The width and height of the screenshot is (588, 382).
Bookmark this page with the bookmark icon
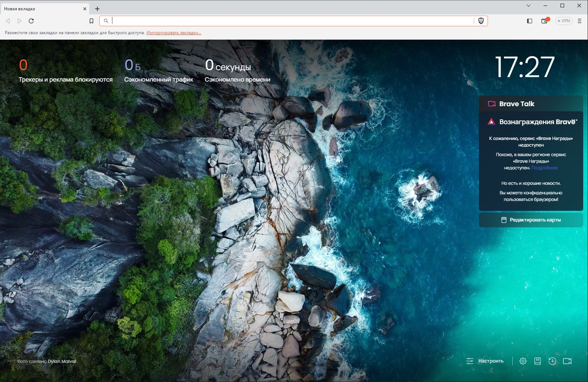click(x=91, y=21)
